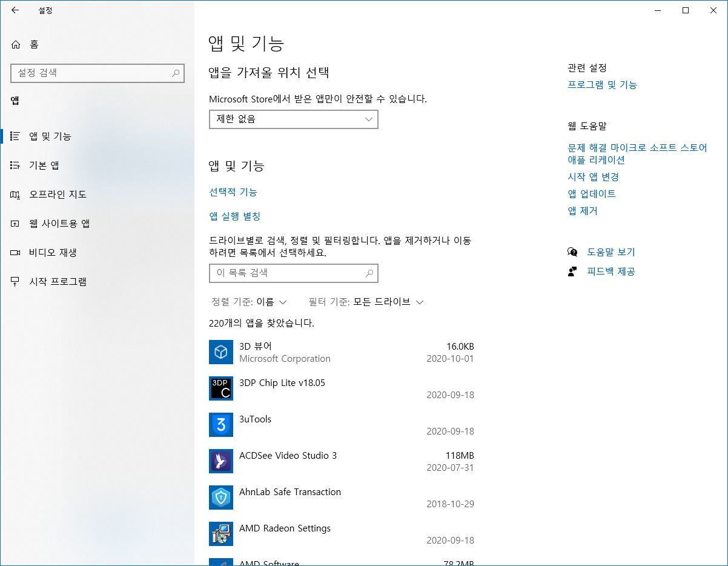
Task: Open the 제한 없음 app source dropdown
Action: (294, 119)
